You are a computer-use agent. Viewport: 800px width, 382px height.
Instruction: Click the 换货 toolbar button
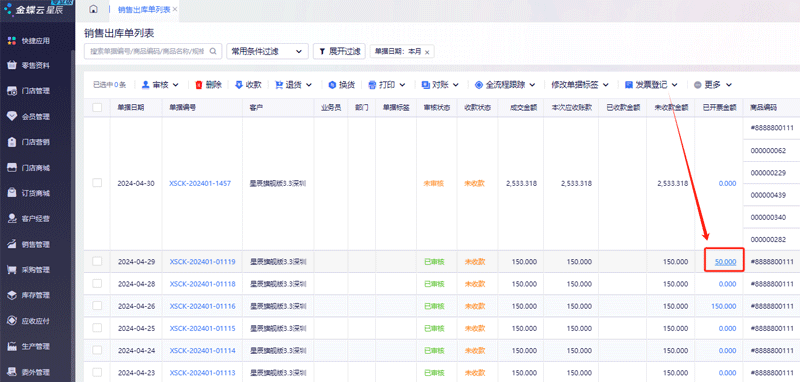(x=341, y=85)
